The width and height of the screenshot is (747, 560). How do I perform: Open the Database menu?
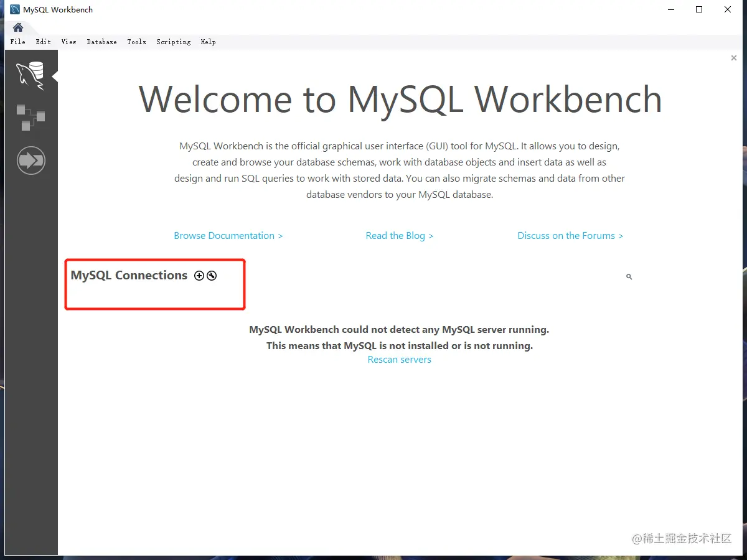(101, 42)
